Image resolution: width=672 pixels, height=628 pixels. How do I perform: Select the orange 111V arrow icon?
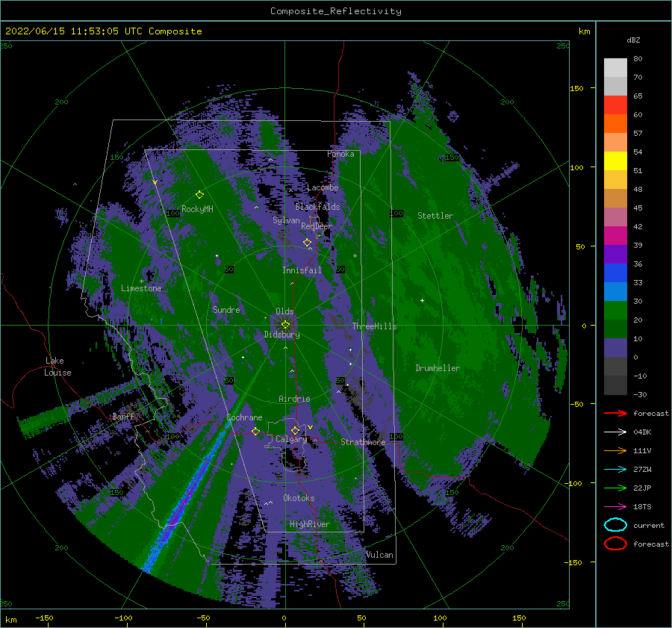[615, 450]
